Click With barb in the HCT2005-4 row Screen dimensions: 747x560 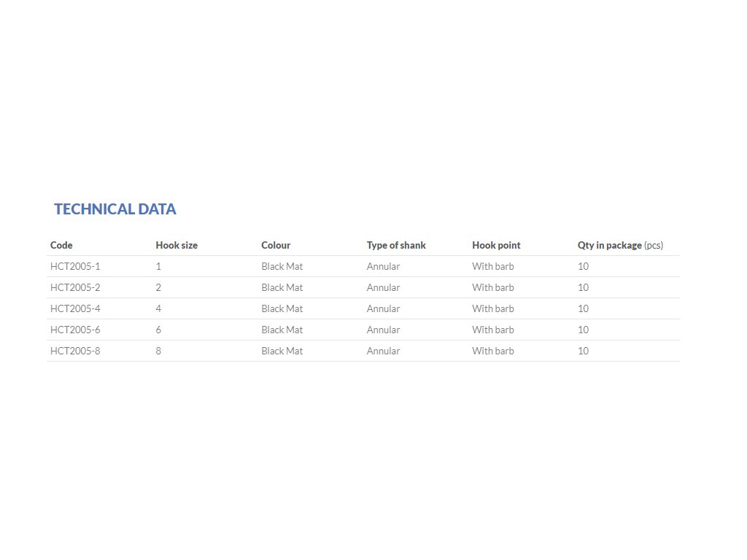(493, 308)
